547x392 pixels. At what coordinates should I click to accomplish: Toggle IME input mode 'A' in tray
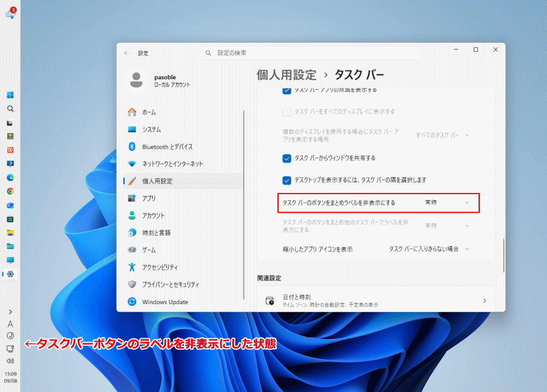point(10,324)
